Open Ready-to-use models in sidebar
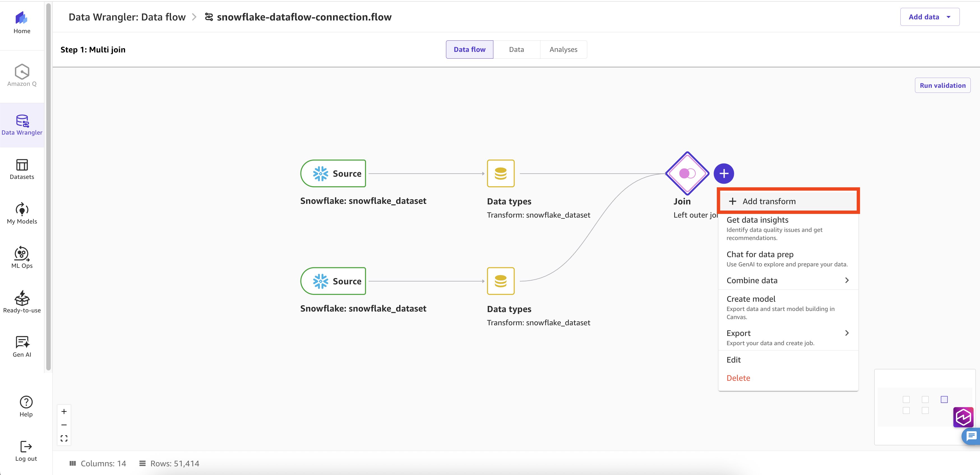 point(22,302)
